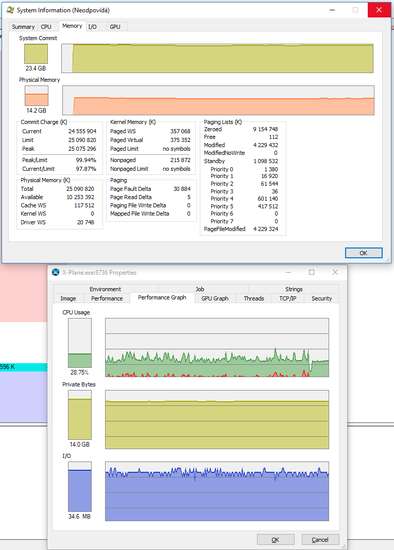Click the I/O 34.6 MB gauge
394x550 pixels.
click(80, 487)
